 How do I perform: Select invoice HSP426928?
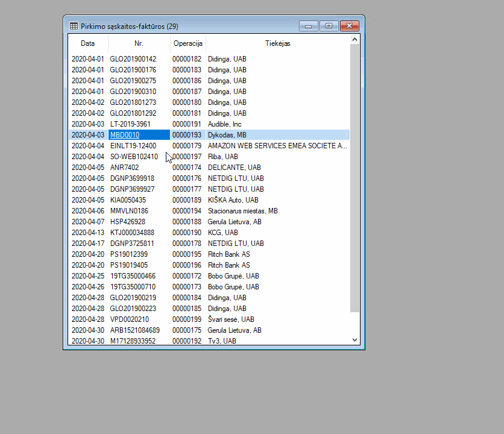[128, 222]
